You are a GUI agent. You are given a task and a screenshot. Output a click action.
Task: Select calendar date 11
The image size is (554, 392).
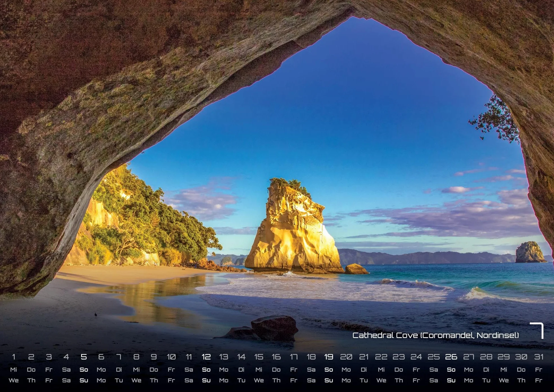[x=189, y=357]
